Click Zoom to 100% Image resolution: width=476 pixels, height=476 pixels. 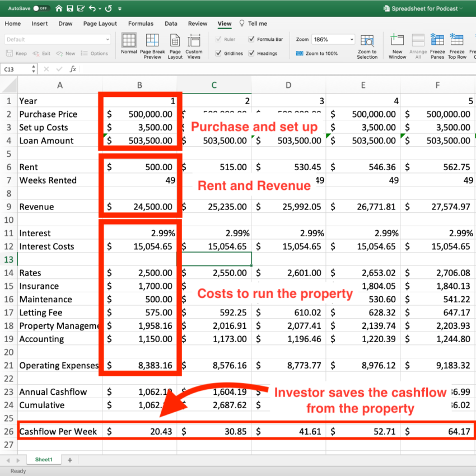[x=317, y=53]
